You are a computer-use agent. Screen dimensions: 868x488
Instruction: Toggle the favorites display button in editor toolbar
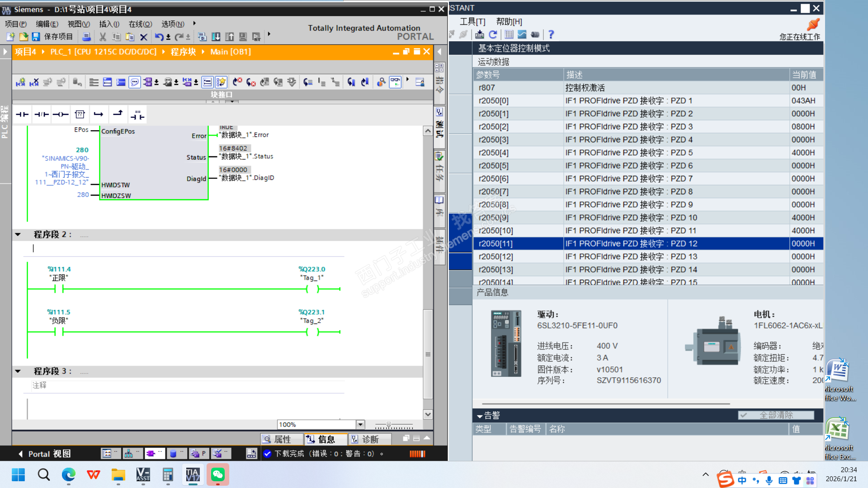point(221,82)
